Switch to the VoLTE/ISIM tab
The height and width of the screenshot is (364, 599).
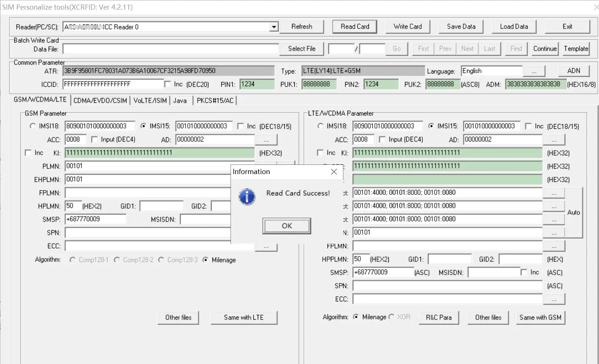[150, 100]
